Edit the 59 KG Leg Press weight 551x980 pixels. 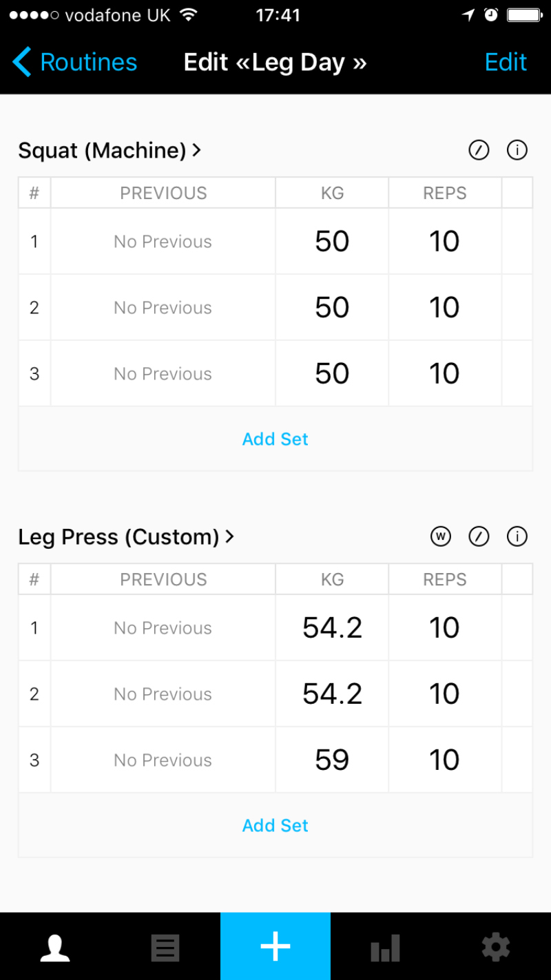pyautogui.click(x=332, y=760)
